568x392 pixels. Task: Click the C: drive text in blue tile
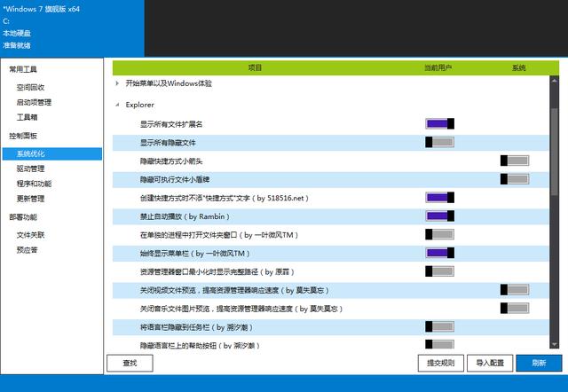(x=6, y=21)
